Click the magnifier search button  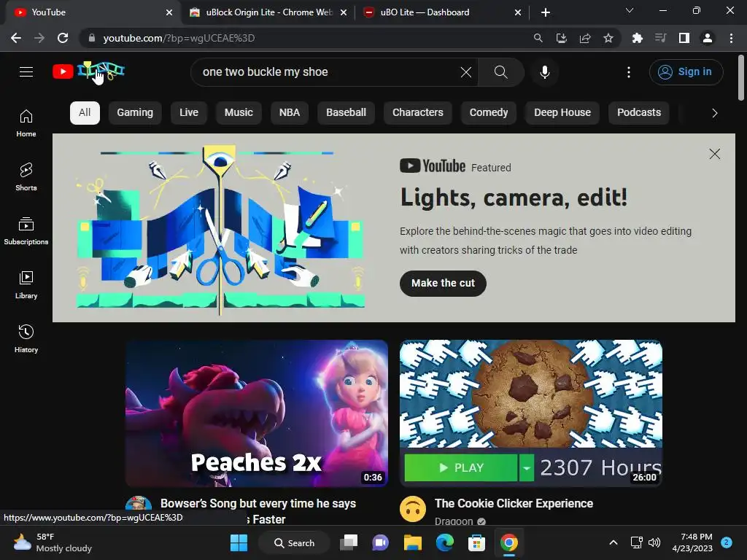coord(500,72)
